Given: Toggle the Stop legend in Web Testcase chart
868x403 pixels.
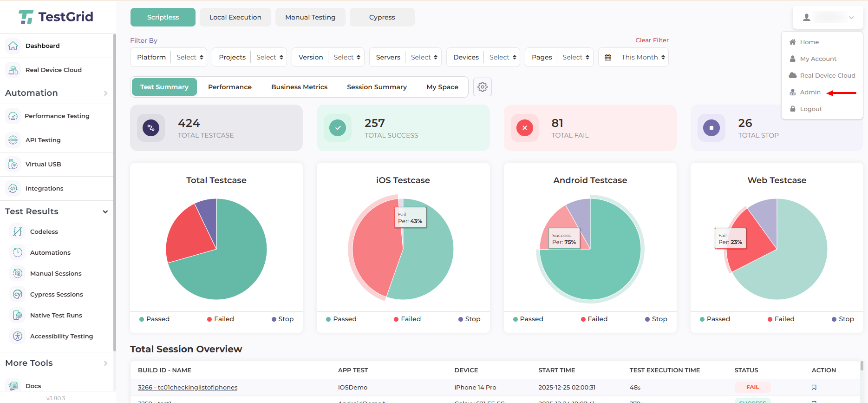Looking at the screenshot, I should coord(842,319).
